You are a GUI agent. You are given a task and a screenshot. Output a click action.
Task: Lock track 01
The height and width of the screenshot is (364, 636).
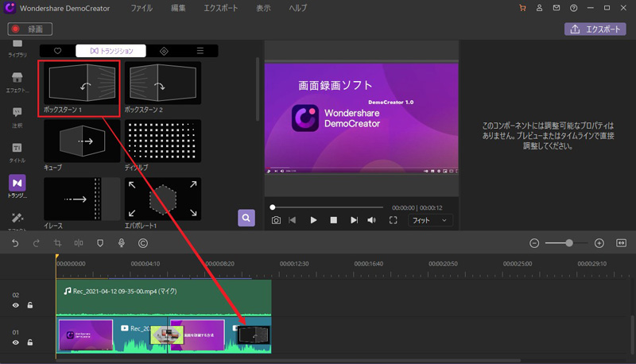click(x=30, y=343)
